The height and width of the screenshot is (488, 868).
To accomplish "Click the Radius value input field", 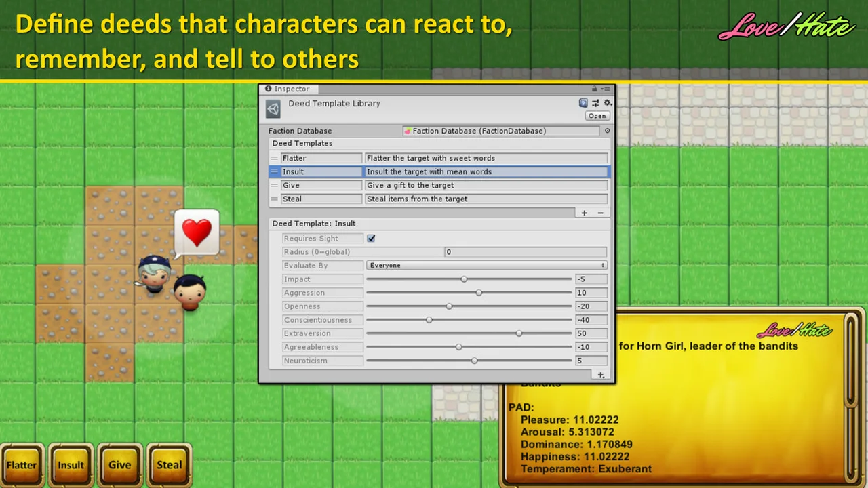I will [x=526, y=252].
